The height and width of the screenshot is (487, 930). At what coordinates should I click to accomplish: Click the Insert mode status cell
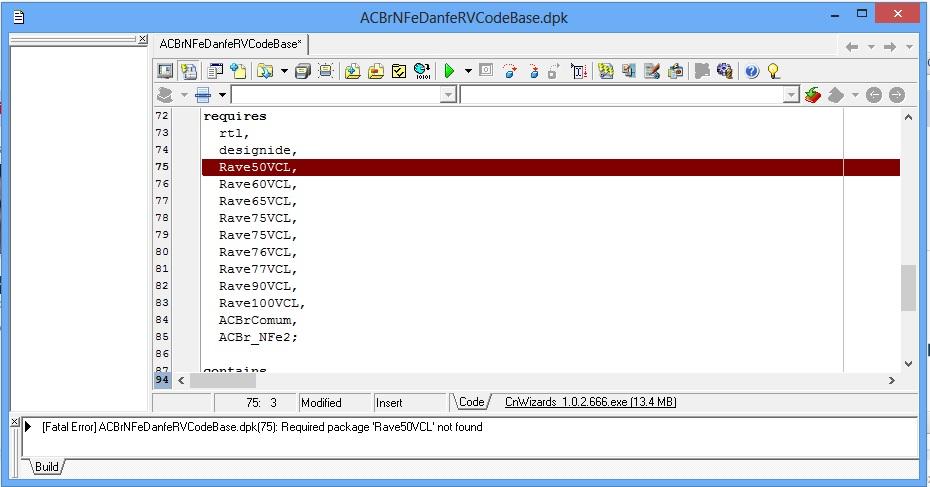[409, 403]
